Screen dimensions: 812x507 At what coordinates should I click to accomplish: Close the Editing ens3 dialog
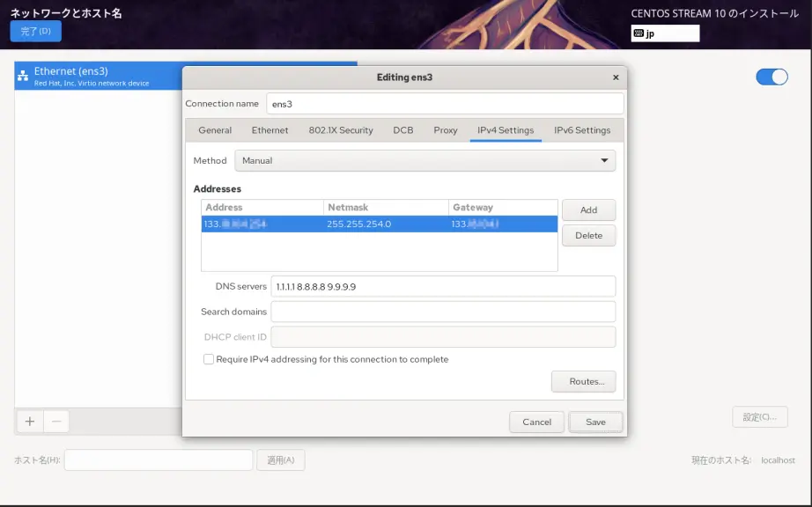coord(616,77)
